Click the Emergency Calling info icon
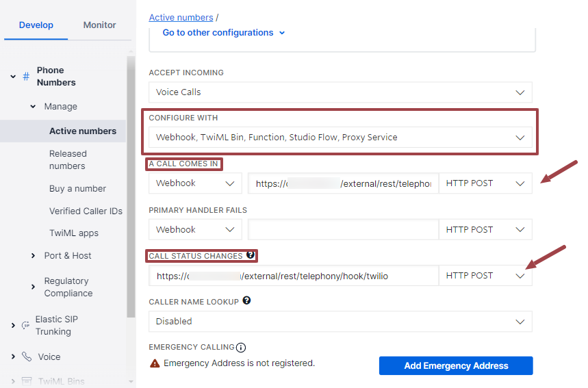This screenshot has height=388, width=588. click(x=241, y=347)
